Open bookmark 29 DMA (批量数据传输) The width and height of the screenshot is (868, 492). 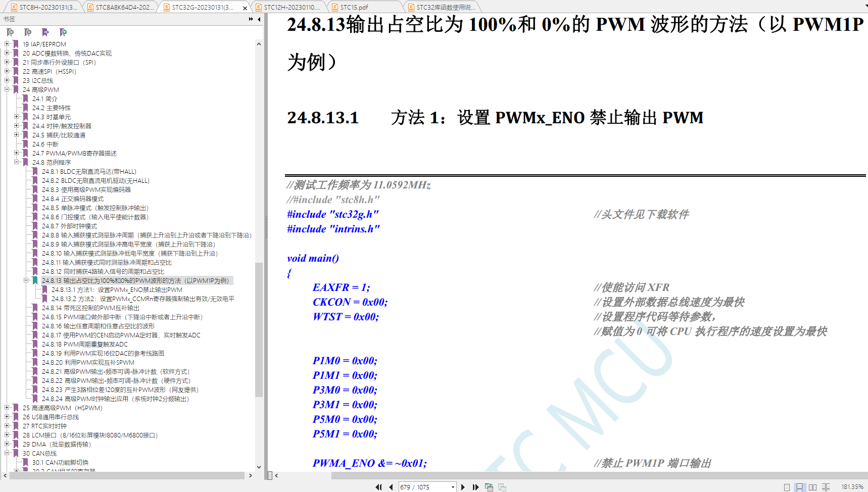57,444
